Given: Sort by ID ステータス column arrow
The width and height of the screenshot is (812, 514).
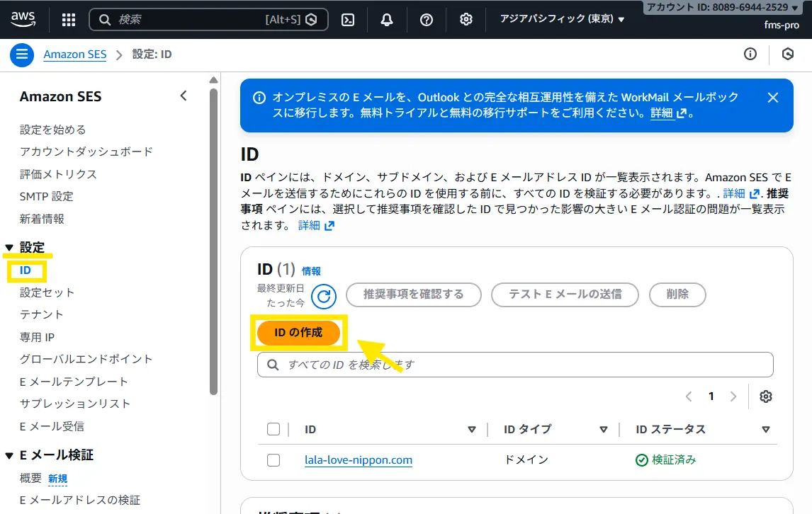Looking at the screenshot, I should [x=765, y=430].
